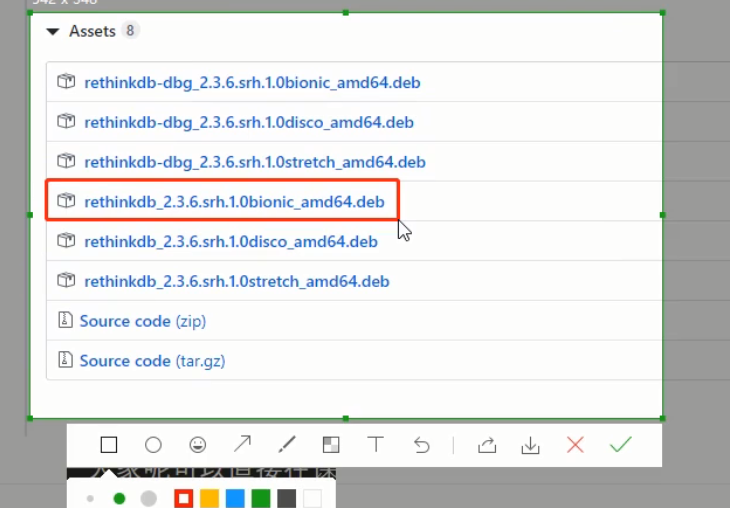This screenshot has height=508, width=730.
Task: Download rethinkdb-dbg bionic amd64 deb
Action: tap(252, 83)
